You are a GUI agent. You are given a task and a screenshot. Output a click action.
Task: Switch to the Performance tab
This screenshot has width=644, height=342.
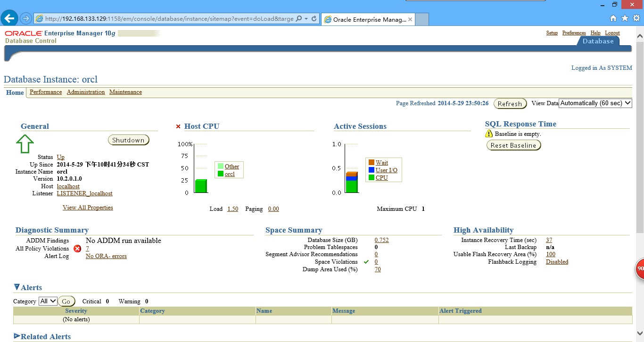pos(46,92)
